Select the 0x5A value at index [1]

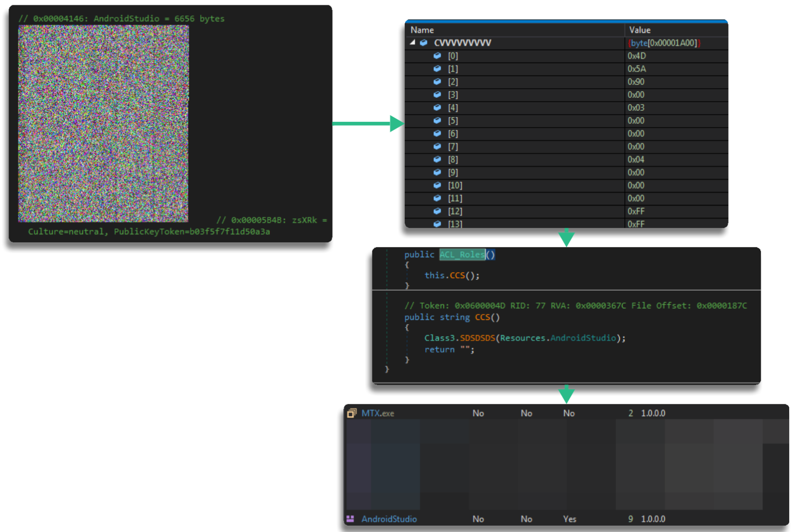(x=637, y=69)
